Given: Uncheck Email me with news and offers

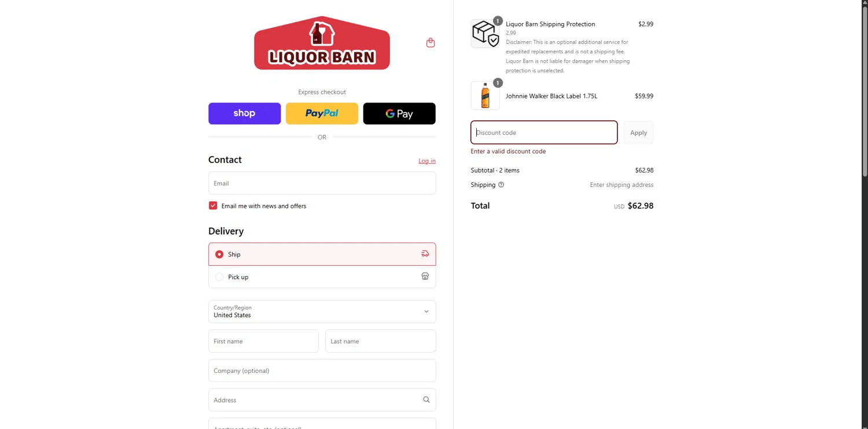Looking at the screenshot, I should (213, 206).
